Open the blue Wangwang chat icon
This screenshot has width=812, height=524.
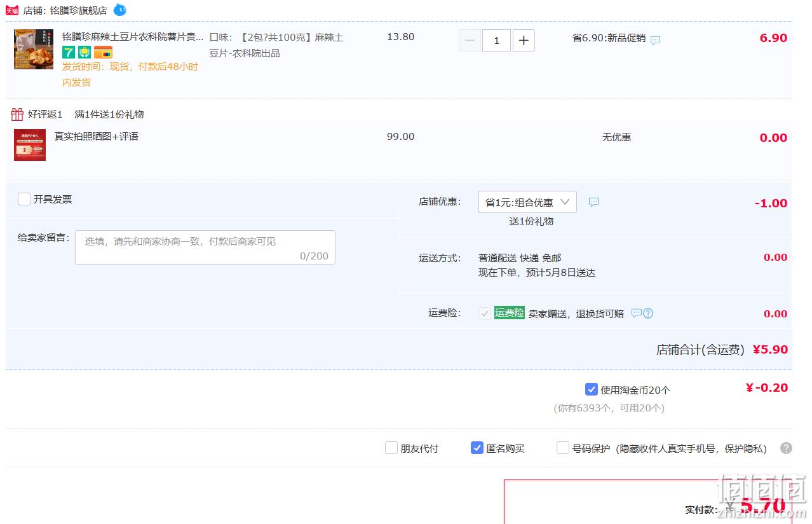(120, 10)
